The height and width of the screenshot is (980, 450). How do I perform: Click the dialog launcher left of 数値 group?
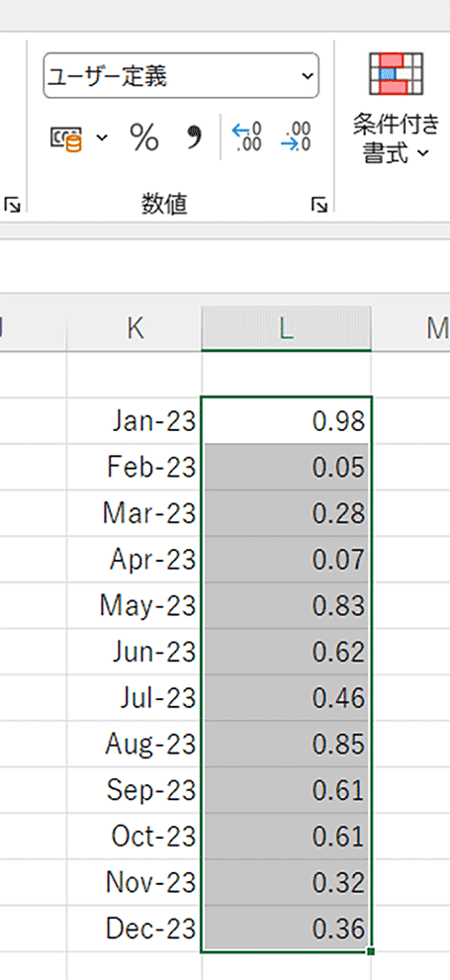tap(12, 205)
